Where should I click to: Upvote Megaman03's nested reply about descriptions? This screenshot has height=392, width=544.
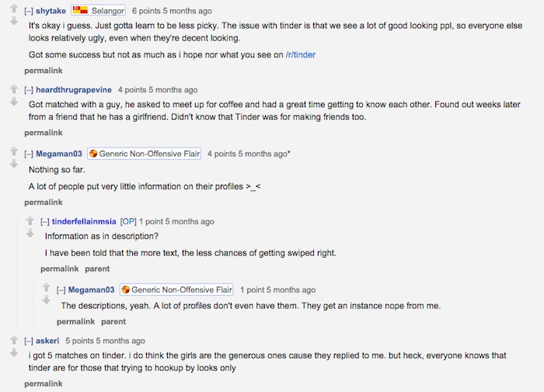click(x=46, y=287)
